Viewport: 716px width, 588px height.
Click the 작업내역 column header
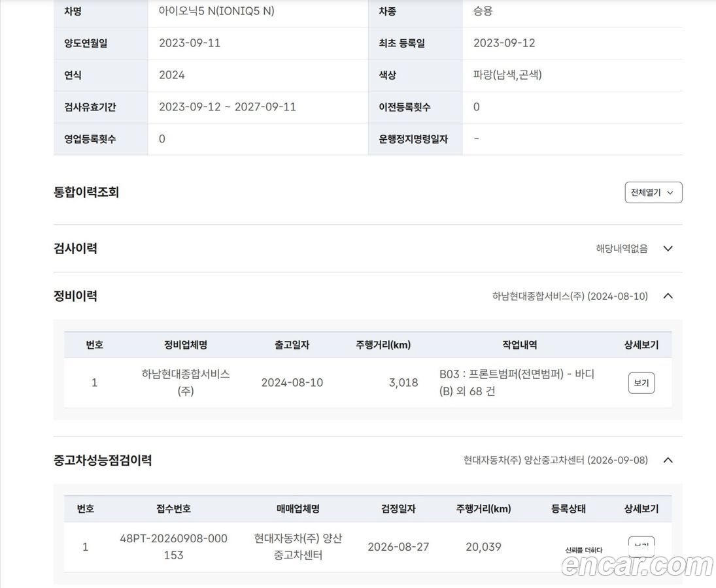[519, 345]
